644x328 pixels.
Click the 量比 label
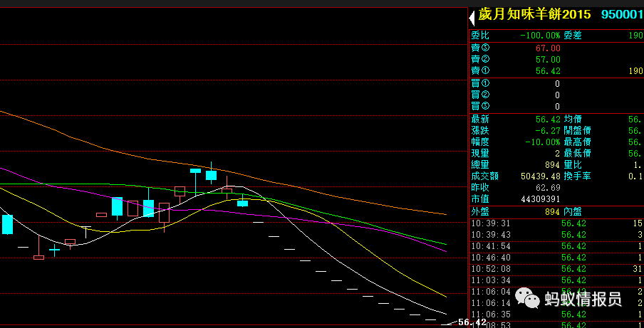573,165
